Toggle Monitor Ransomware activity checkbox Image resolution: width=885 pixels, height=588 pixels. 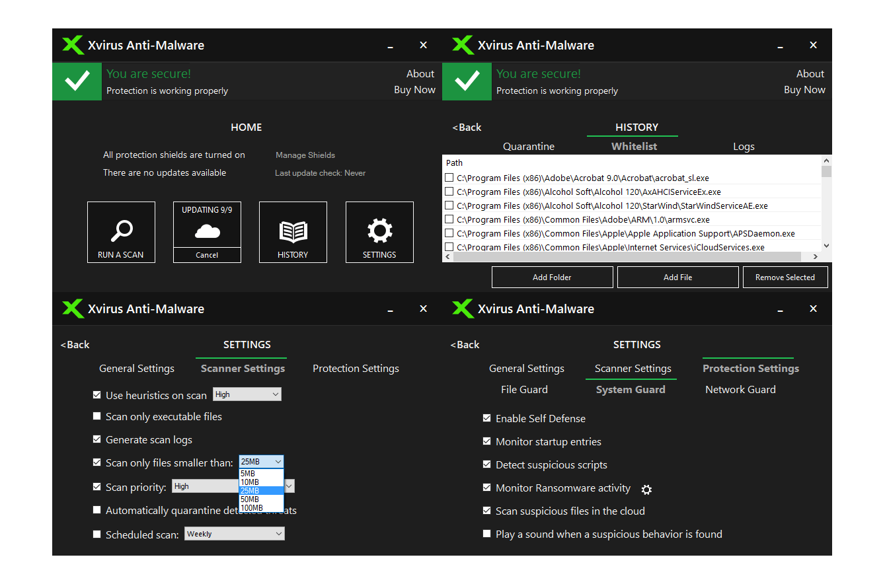tap(487, 488)
